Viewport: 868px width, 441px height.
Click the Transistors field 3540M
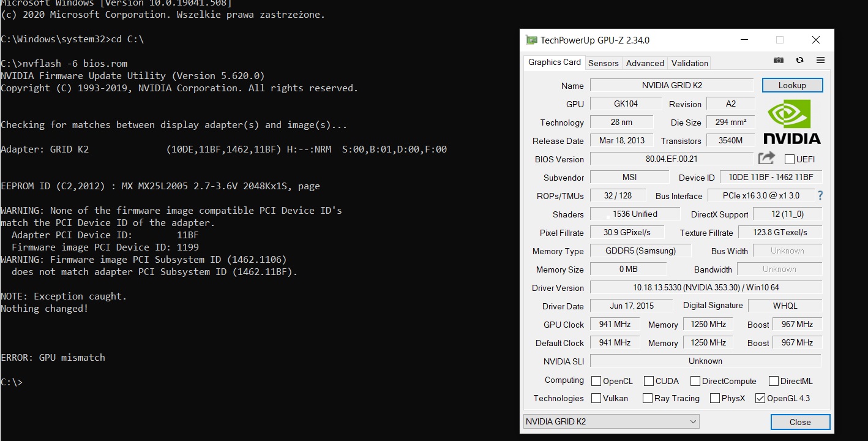pos(731,140)
